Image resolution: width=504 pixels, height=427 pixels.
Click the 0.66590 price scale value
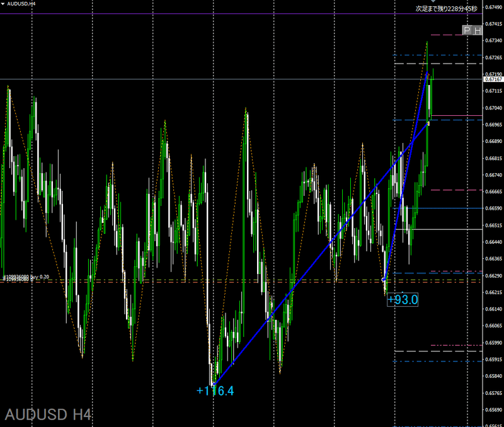493,208
